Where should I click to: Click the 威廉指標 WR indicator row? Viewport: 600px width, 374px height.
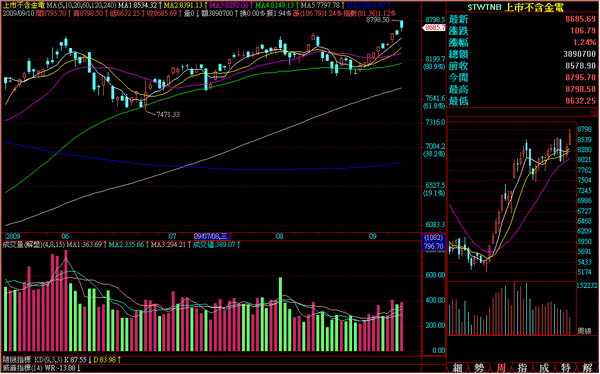click(x=42, y=368)
